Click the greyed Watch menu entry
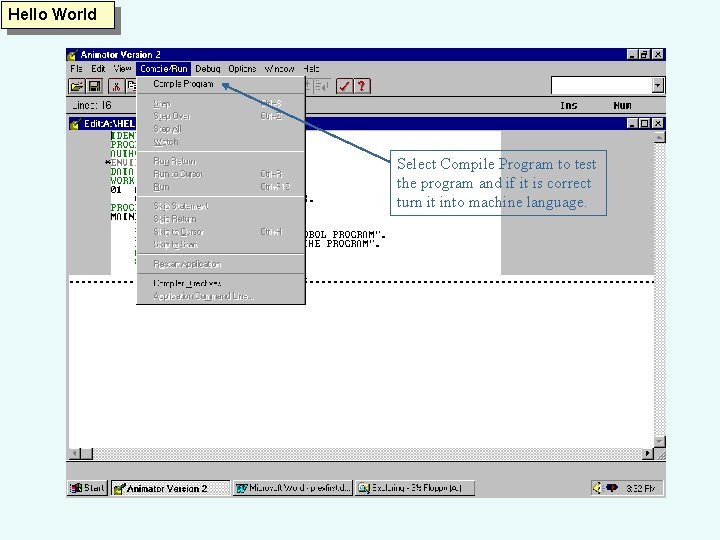 point(221,142)
